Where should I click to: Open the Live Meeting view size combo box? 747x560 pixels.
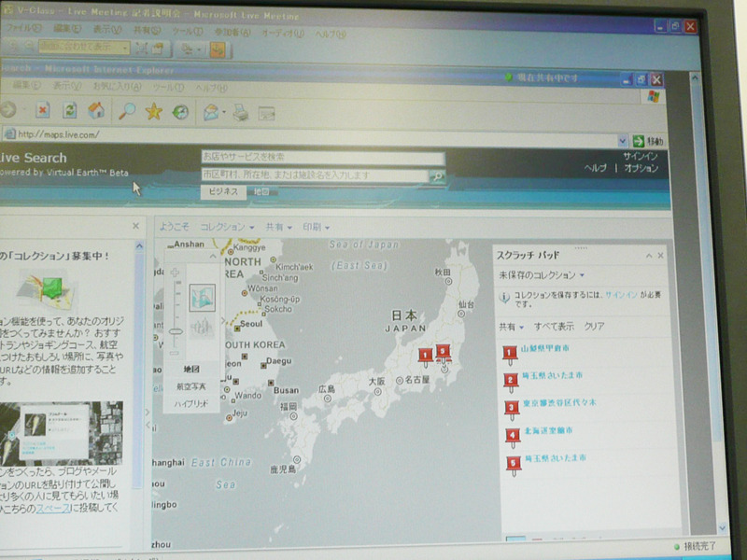pos(84,47)
